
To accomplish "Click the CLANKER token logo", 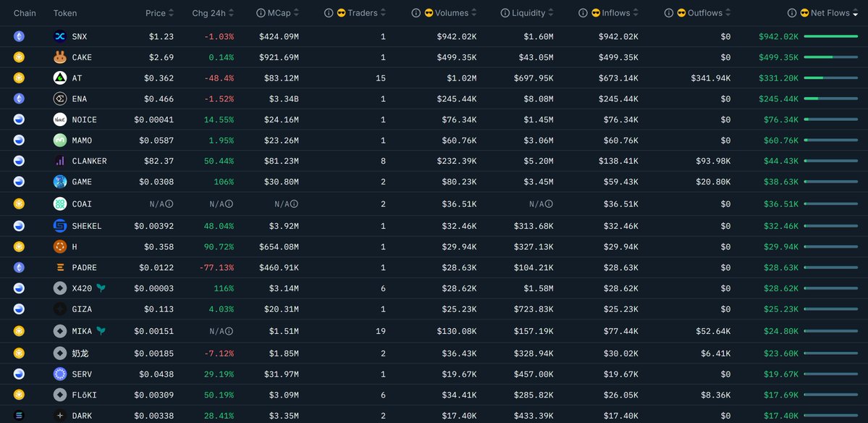I will pyautogui.click(x=60, y=161).
